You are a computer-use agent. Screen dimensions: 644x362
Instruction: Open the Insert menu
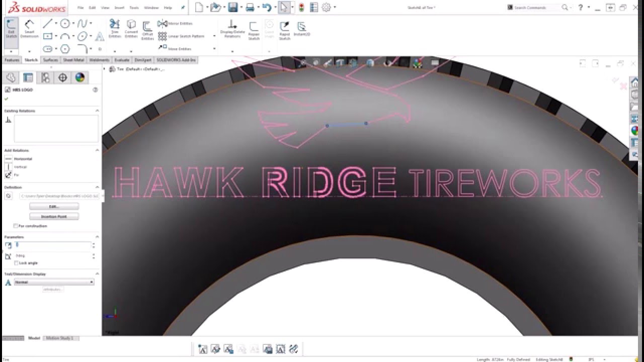click(x=119, y=8)
